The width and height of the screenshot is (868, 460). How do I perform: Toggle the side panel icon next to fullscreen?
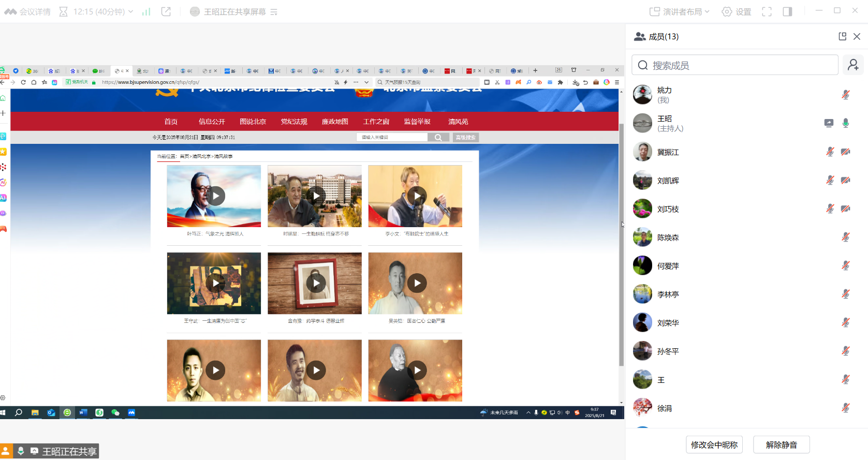point(787,11)
